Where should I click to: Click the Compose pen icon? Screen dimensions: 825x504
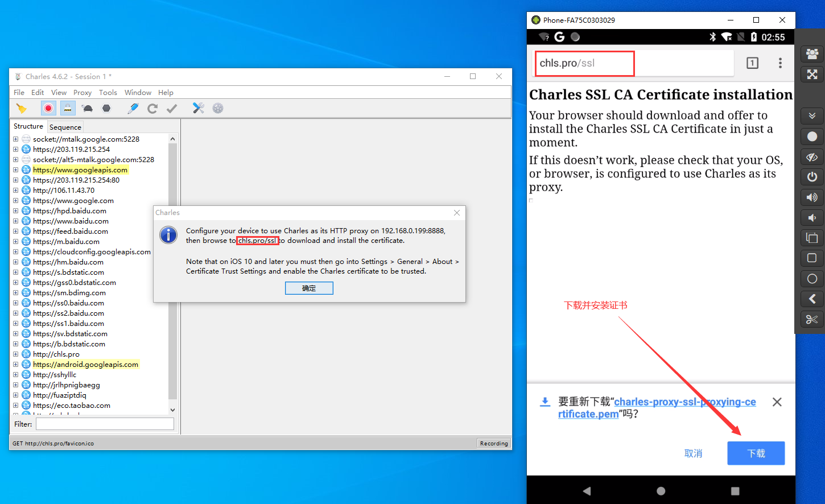(133, 108)
